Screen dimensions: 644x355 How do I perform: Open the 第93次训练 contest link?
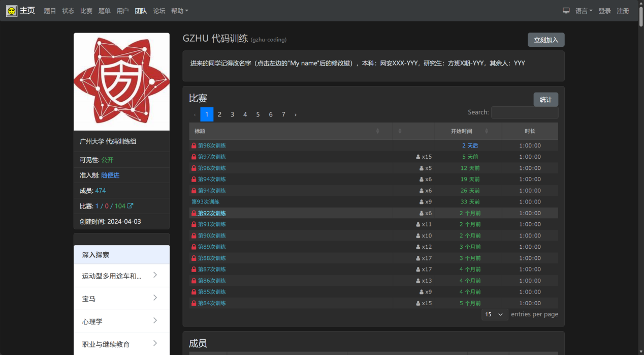205,202
